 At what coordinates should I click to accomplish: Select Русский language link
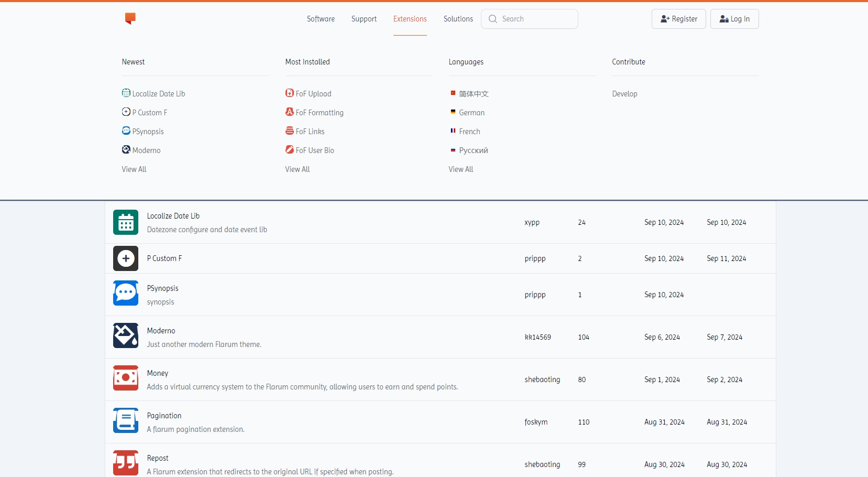click(x=474, y=150)
